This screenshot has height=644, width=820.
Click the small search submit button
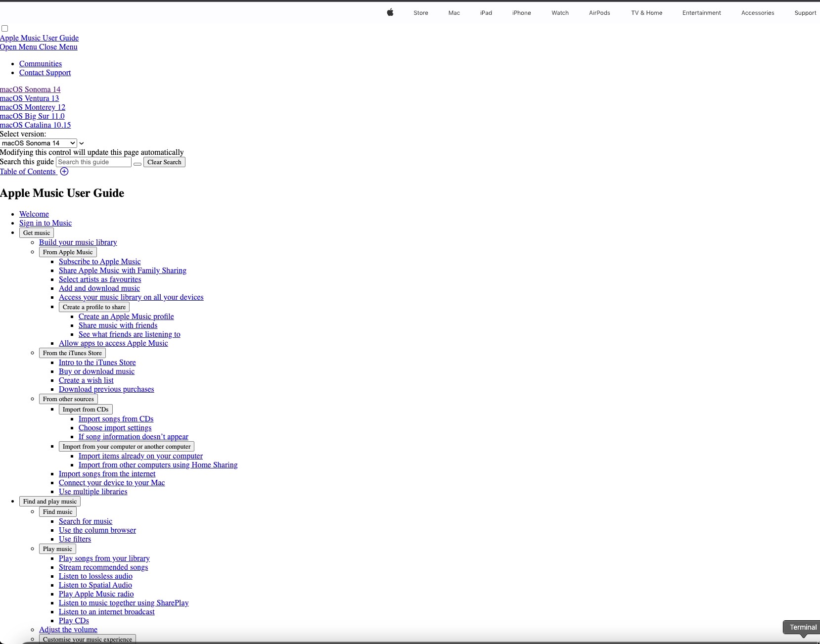(x=137, y=164)
